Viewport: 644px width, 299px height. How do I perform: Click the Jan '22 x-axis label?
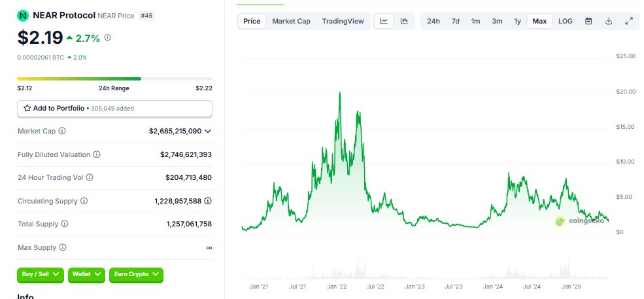tap(337, 287)
